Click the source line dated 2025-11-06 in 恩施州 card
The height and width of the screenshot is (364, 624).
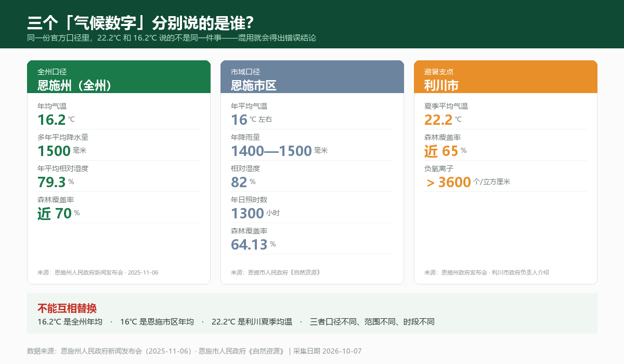pyautogui.click(x=98, y=272)
